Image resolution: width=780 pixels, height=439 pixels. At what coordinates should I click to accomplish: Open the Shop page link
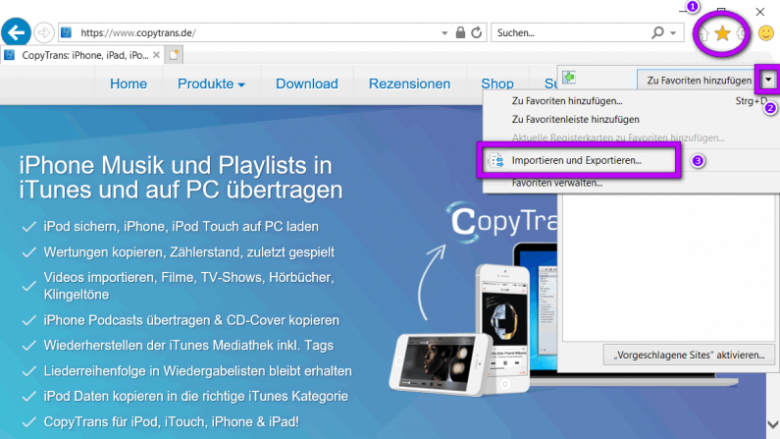click(x=497, y=84)
